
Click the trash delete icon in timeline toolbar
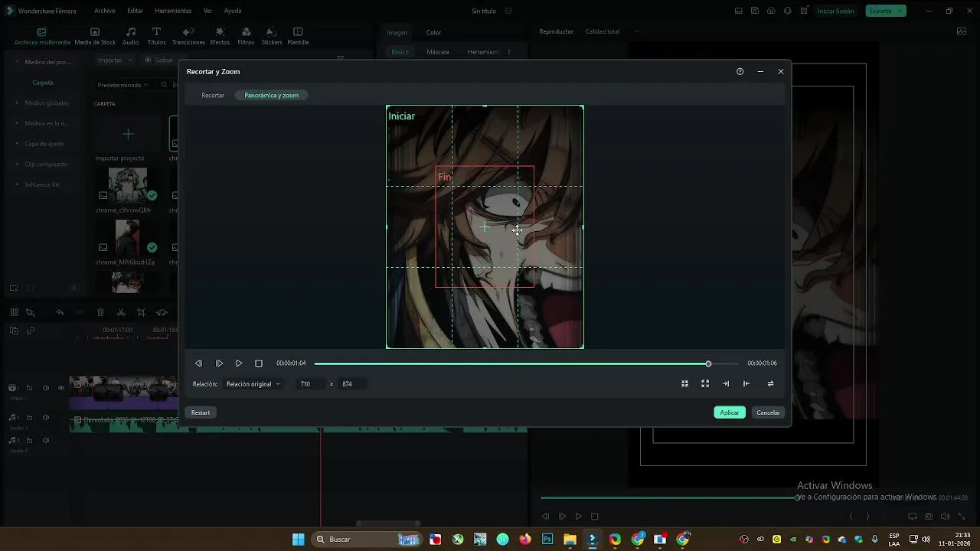(100, 312)
